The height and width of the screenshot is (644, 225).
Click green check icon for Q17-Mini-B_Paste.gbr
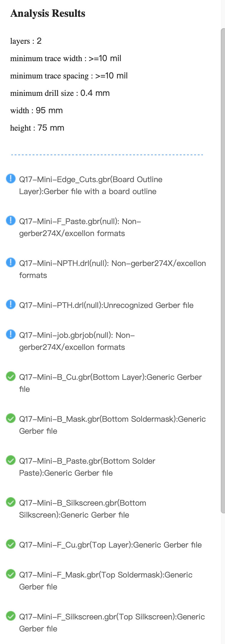11,460
